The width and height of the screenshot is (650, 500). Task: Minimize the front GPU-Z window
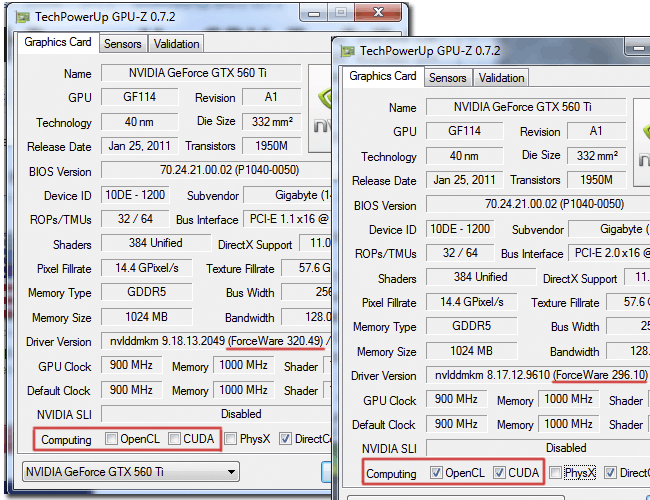pos(638,47)
